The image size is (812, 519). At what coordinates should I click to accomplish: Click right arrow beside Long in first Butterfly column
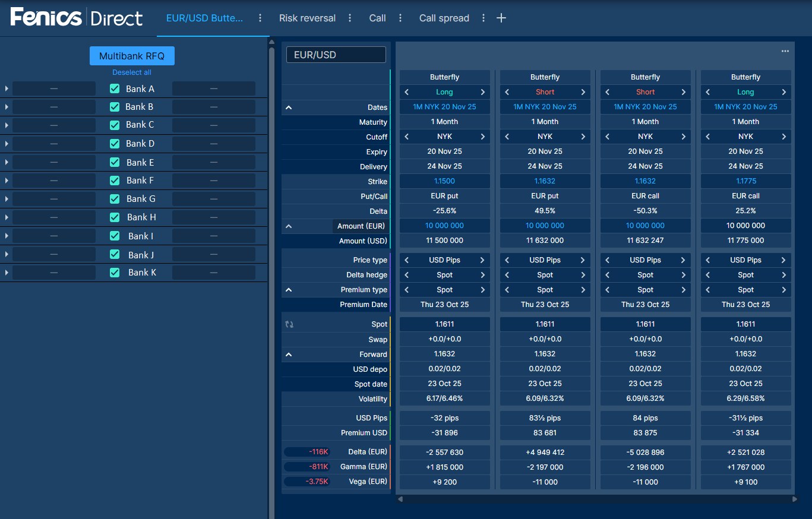483,92
